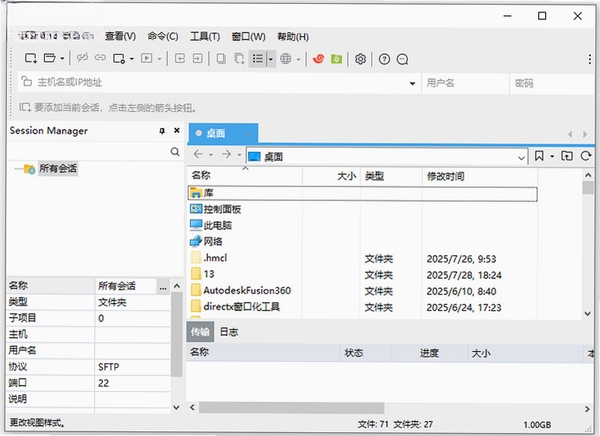Screen dimensions: 600x436
Task: Launch Xshell via the red swirl icon
Action: click(x=318, y=59)
